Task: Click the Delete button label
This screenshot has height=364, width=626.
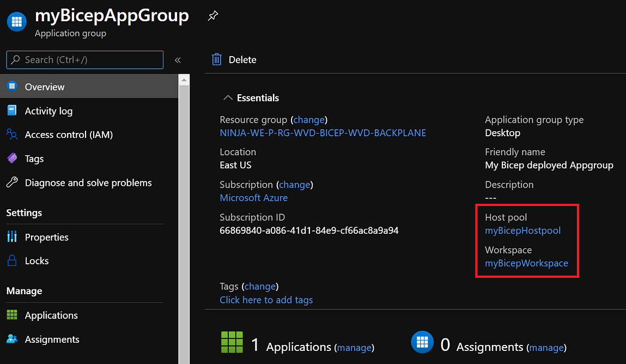Action: [242, 59]
